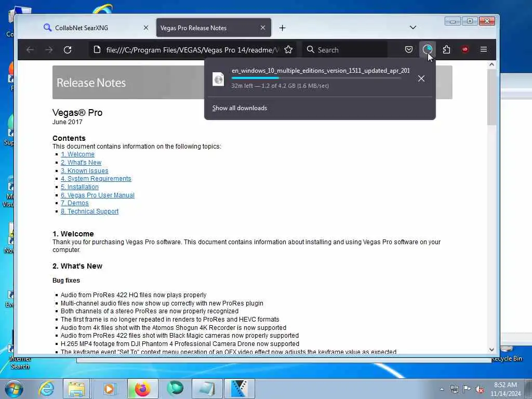Open the Windows Start orb
The image size is (532, 399).
click(x=14, y=389)
